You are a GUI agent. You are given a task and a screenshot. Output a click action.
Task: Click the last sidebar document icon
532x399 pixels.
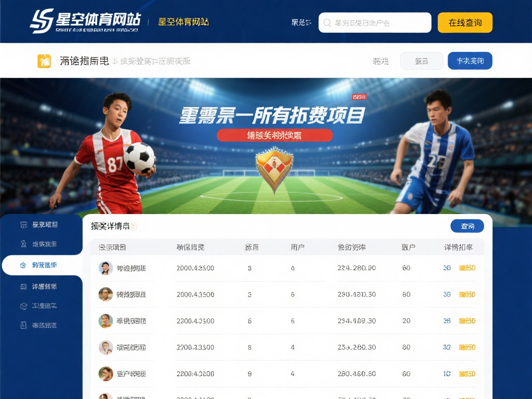23,325
